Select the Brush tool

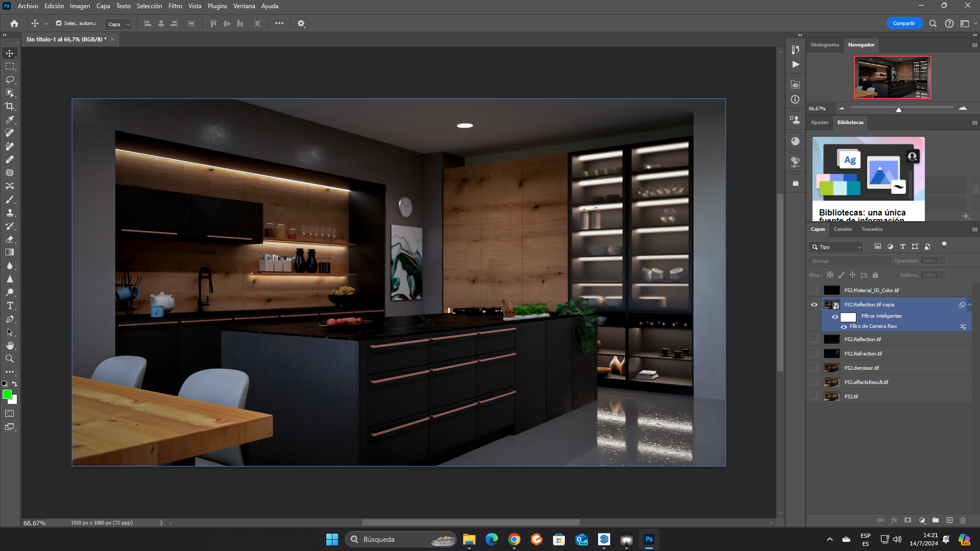coord(10,200)
